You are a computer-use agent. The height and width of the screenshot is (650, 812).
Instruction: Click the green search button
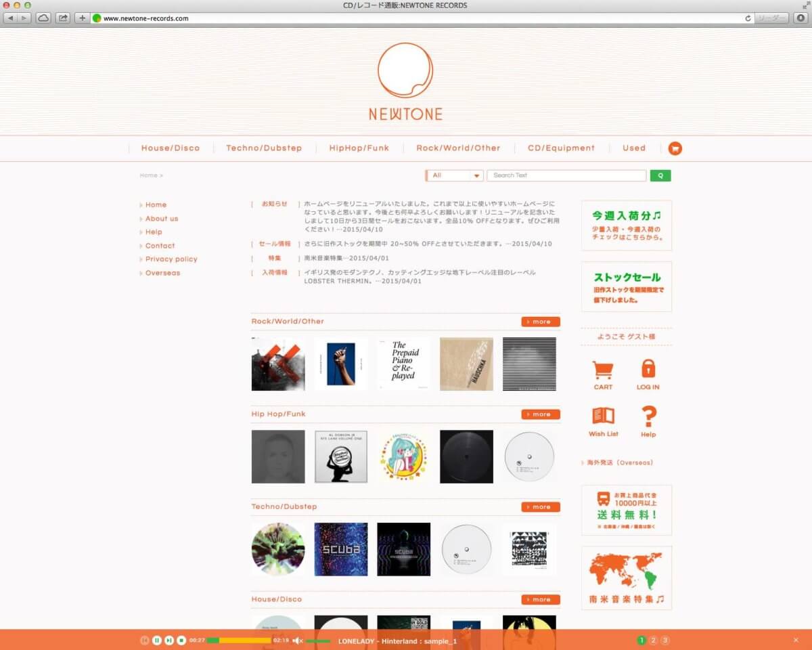click(x=660, y=175)
